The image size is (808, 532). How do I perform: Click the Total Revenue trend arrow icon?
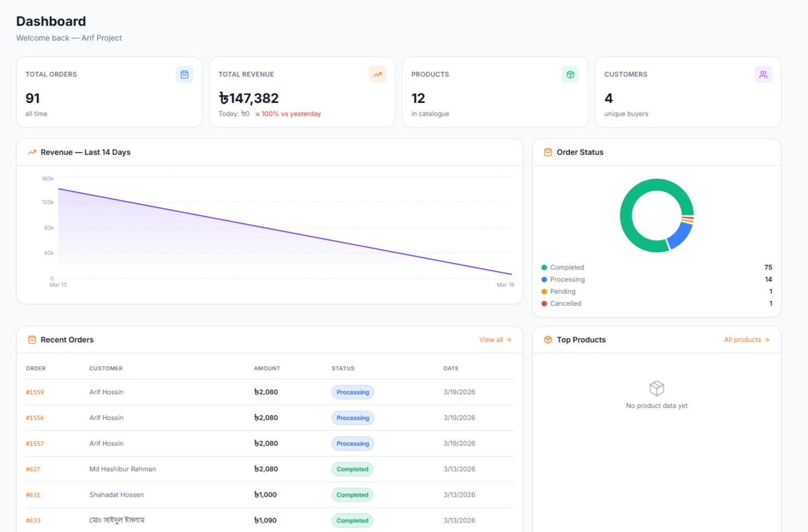377,74
